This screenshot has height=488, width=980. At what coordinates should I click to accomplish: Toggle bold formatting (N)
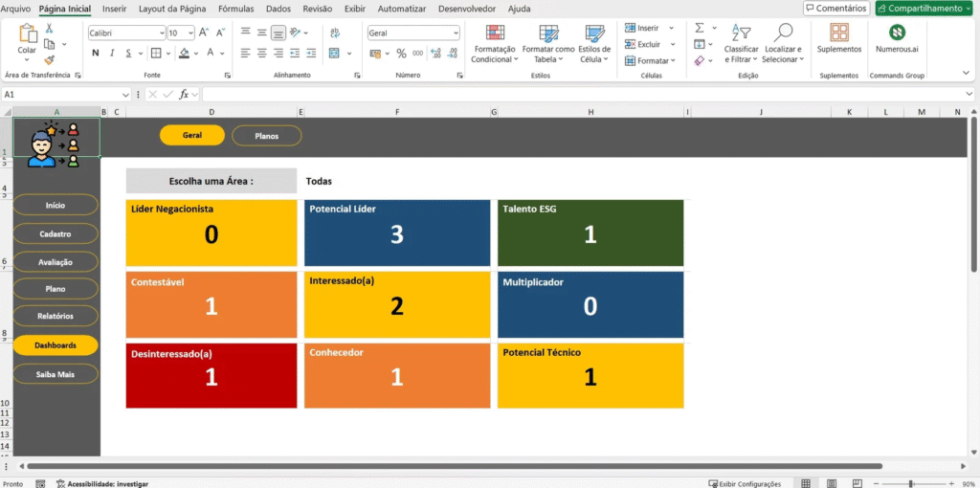(95, 54)
